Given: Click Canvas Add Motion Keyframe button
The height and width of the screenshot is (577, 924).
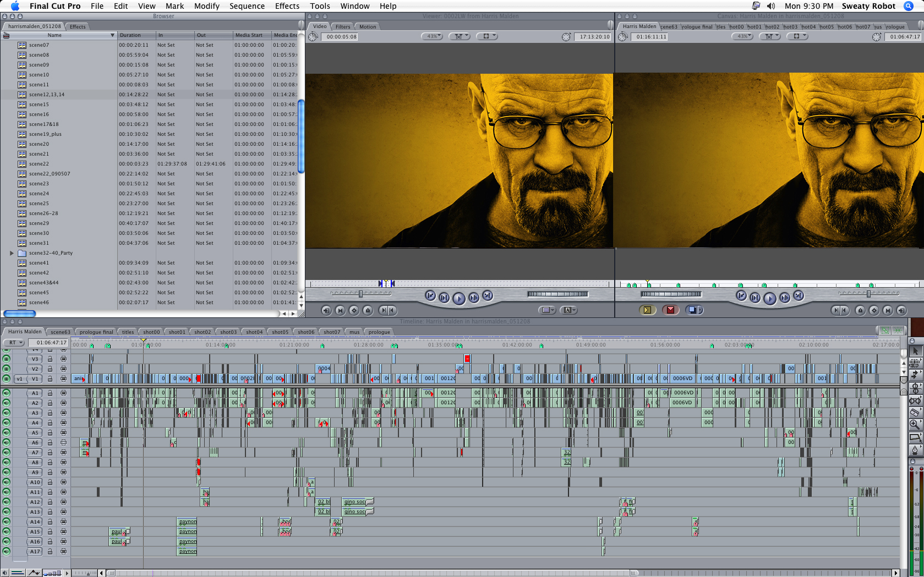Looking at the screenshot, I should [x=874, y=310].
